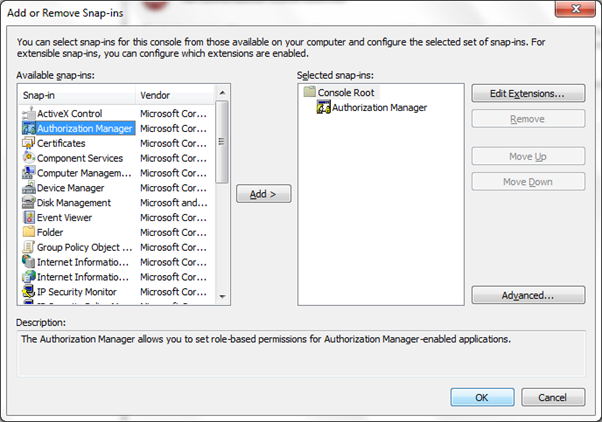
Task: Click the Event Viewer icon
Action: (x=29, y=218)
